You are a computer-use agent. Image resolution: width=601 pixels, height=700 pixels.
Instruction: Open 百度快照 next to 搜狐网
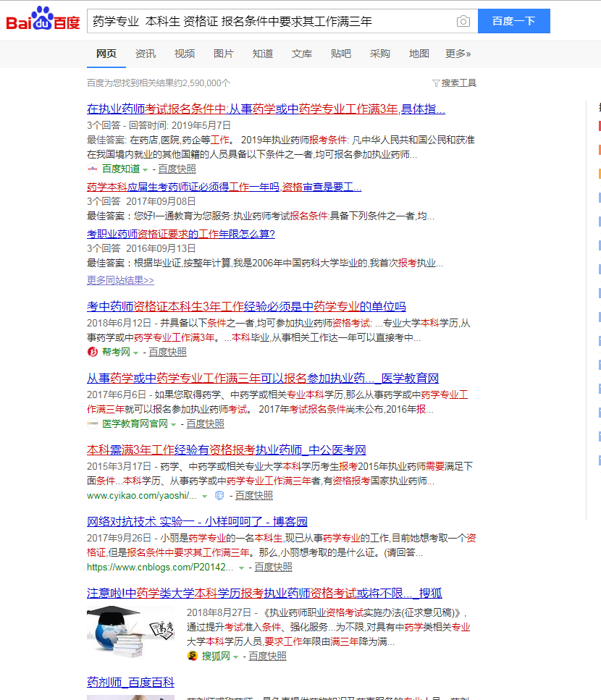tap(267, 656)
